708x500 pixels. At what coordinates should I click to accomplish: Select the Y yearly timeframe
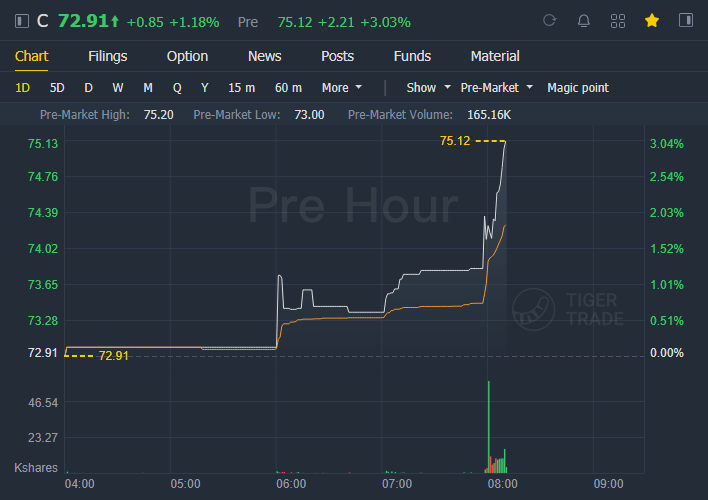205,88
